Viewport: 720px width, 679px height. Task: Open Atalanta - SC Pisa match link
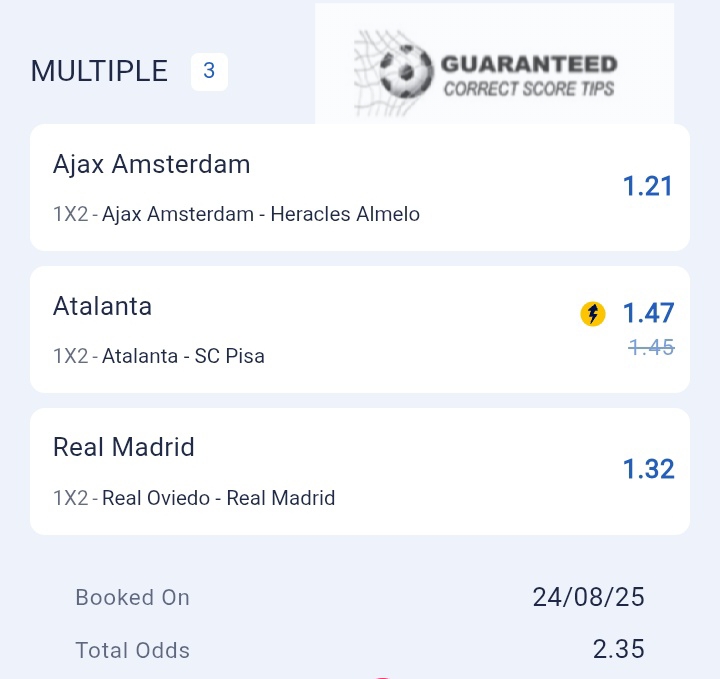tap(183, 356)
